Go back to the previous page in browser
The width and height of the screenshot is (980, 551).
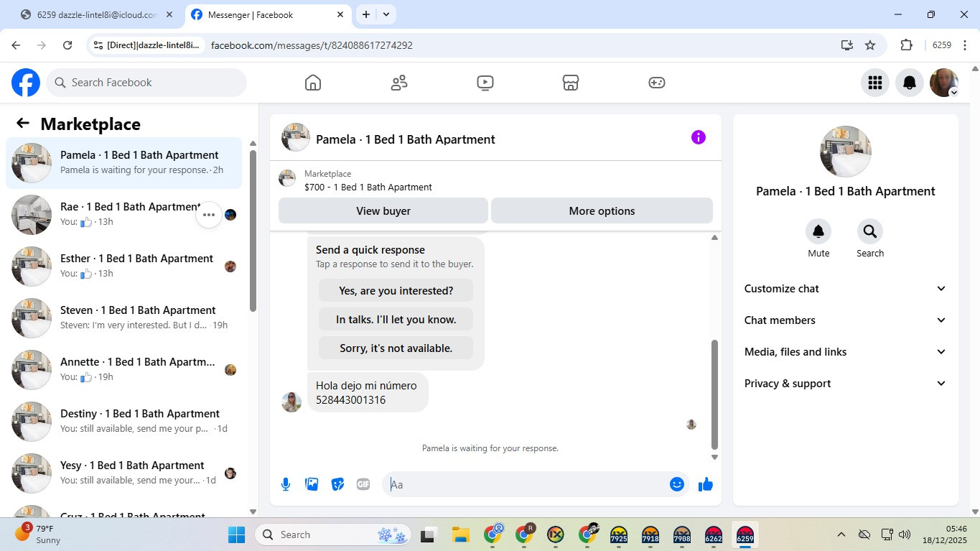pos(16,45)
